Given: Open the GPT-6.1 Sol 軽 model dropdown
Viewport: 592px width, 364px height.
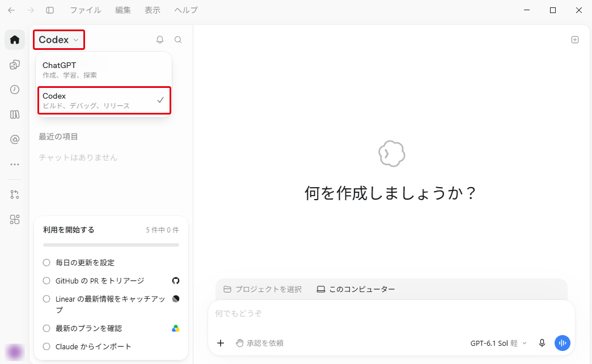Looking at the screenshot, I should (498, 343).
